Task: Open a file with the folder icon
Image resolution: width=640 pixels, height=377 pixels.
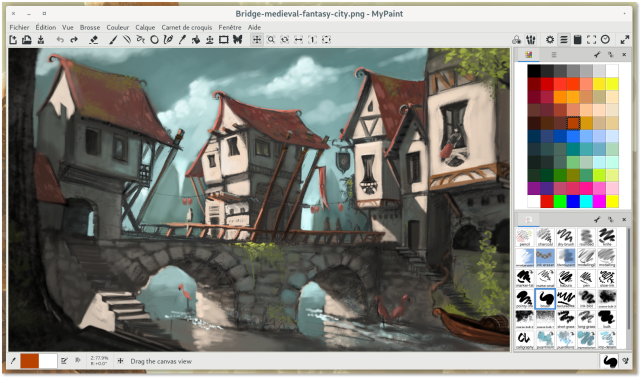Action: pyautogui.click(x=27, y=40)
